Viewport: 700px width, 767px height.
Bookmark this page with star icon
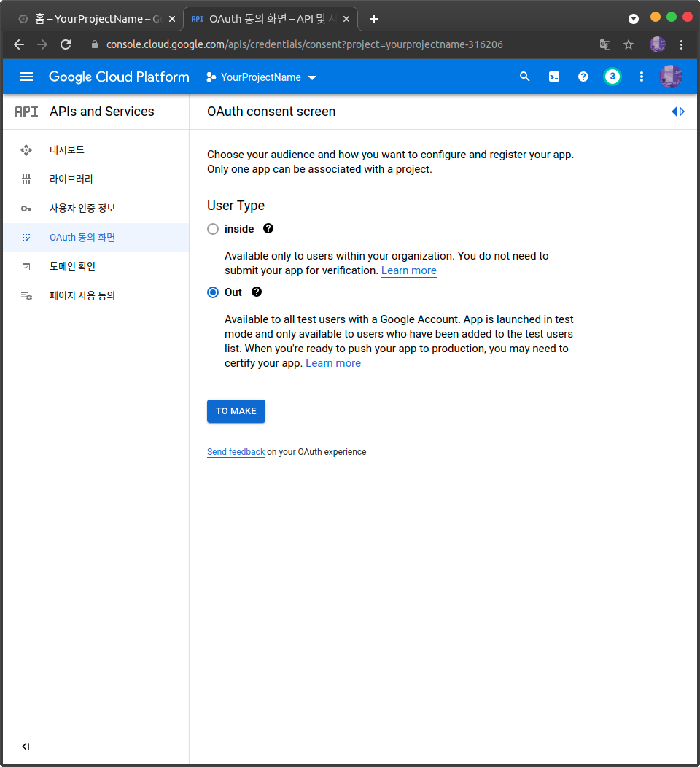629,44
